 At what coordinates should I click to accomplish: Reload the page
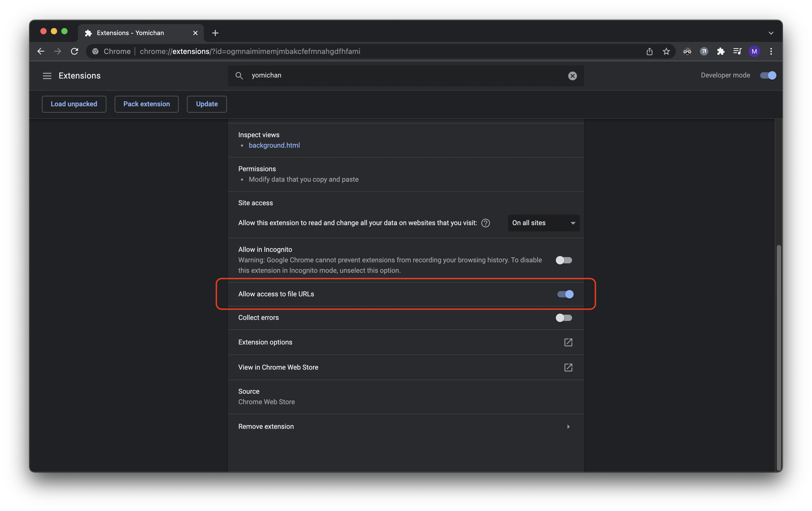pos(75,51)
